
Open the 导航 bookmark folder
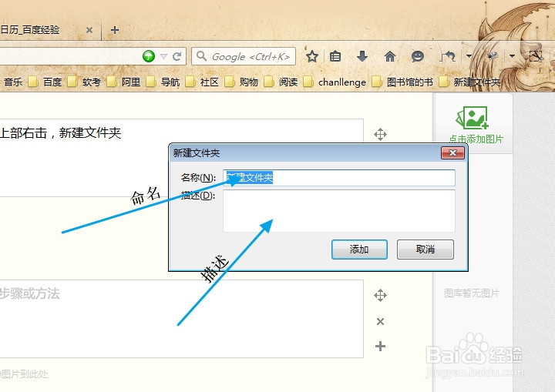163,82
